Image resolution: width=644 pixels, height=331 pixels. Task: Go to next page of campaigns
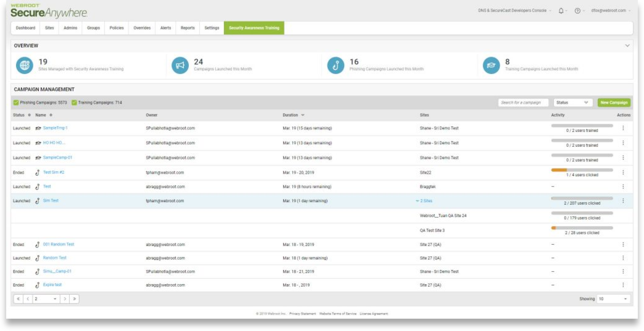click(65, 299)
